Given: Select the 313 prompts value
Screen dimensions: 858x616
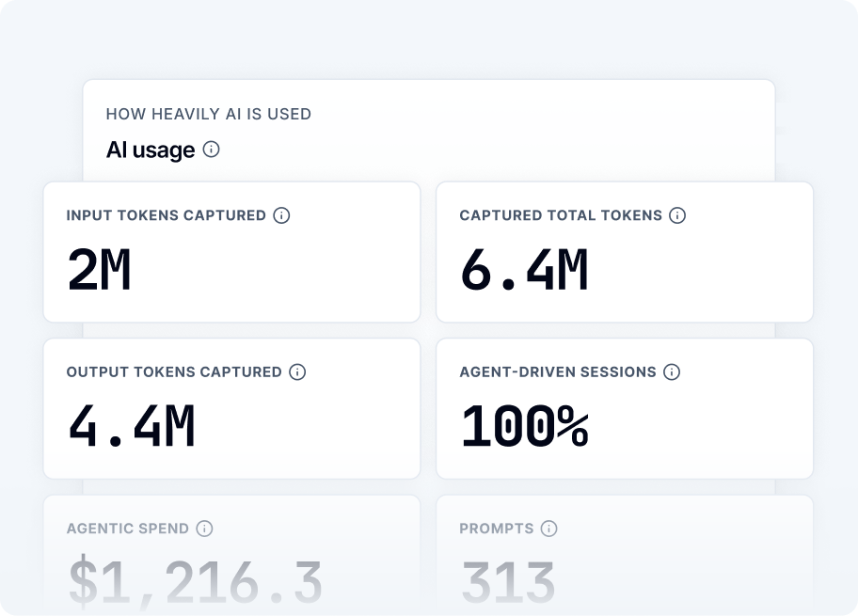Looking at the screenshot, I should tap(508, 582).
